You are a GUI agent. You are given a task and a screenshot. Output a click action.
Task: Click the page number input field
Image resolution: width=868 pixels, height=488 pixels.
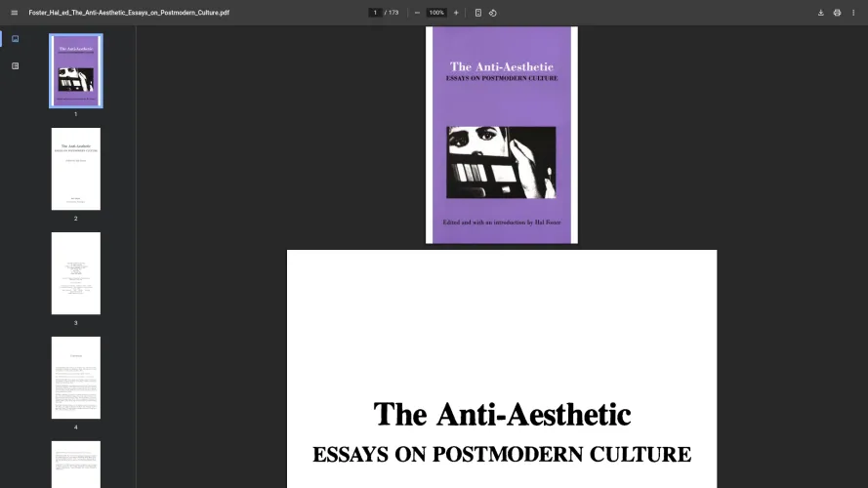click(x=375, y=13)
